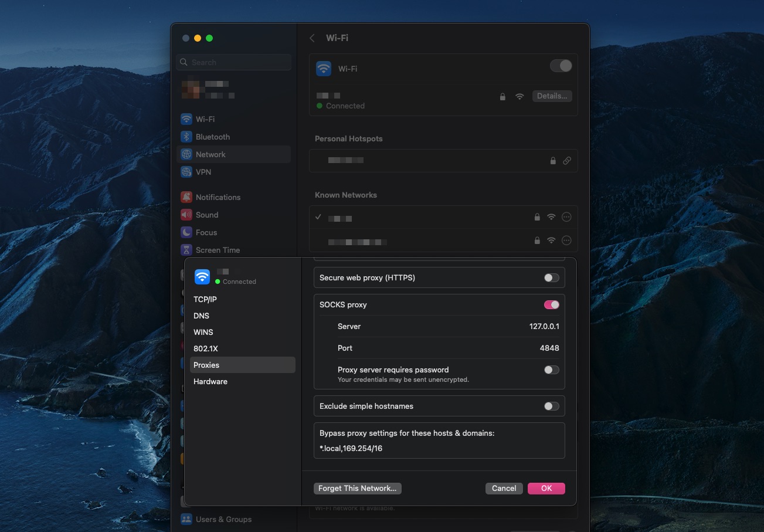Open Screen Time settings
764x532 pixels.
(x=218, y=250)
